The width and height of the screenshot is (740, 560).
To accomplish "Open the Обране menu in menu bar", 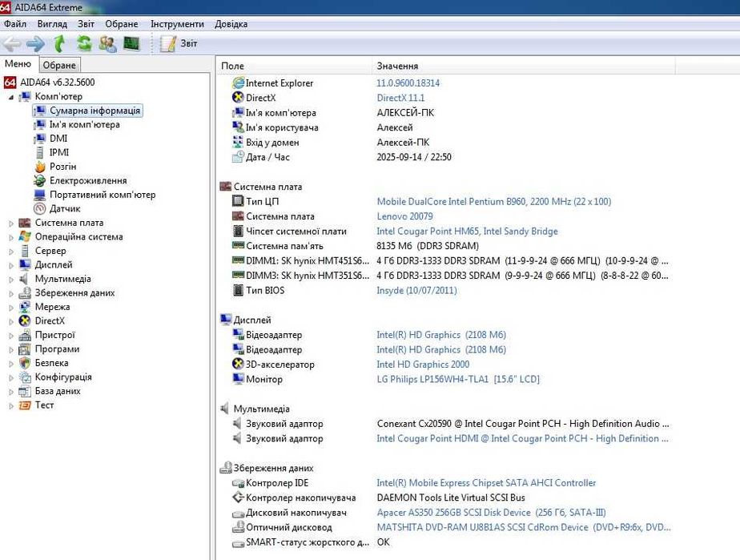I will (x=122, y=23).
